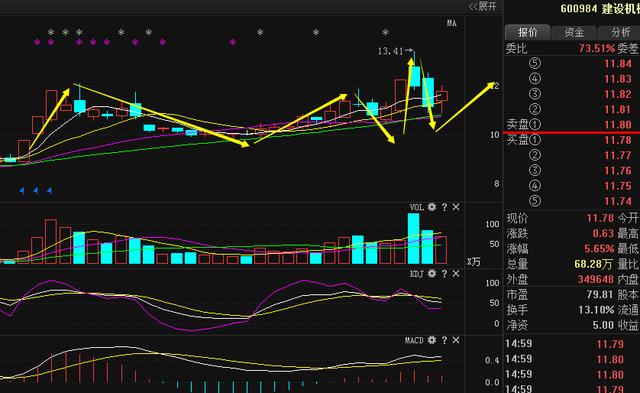
Task: Open KDJ indicator settings gear
Action: point(432,274)
